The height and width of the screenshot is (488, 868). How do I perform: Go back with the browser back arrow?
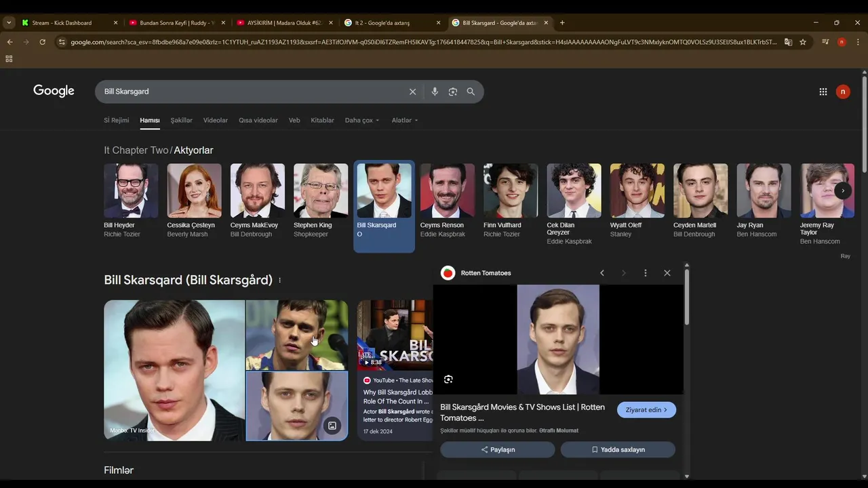(x=9, y=42)
